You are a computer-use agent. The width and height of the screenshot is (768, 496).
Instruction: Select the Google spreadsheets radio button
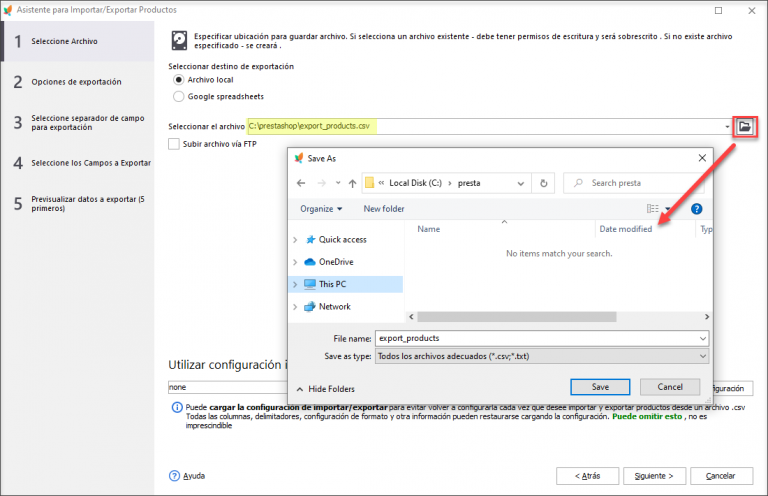[178, 96]
